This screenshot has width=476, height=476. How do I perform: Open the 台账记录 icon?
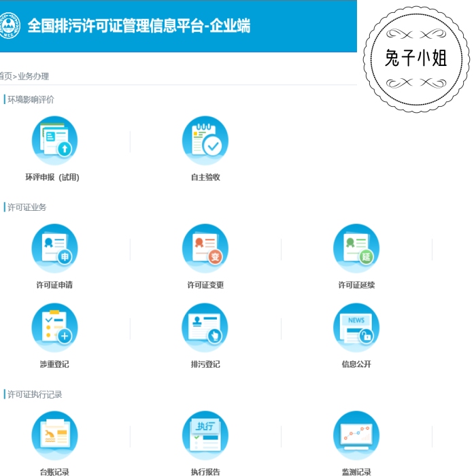click(54, 436)
